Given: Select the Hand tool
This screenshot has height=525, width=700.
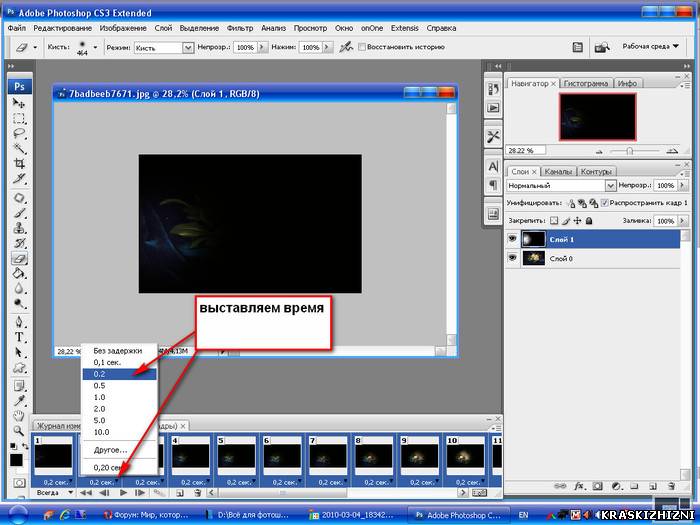Looking at the screenshot, I should tap(19, 416).
